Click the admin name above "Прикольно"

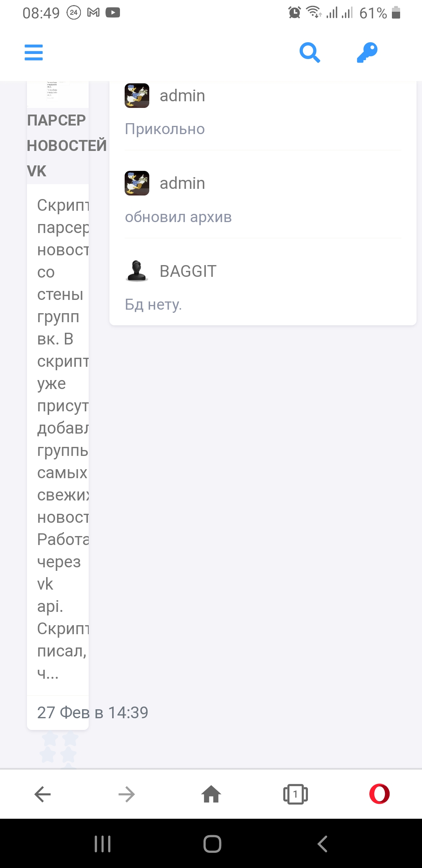[182, 96]
